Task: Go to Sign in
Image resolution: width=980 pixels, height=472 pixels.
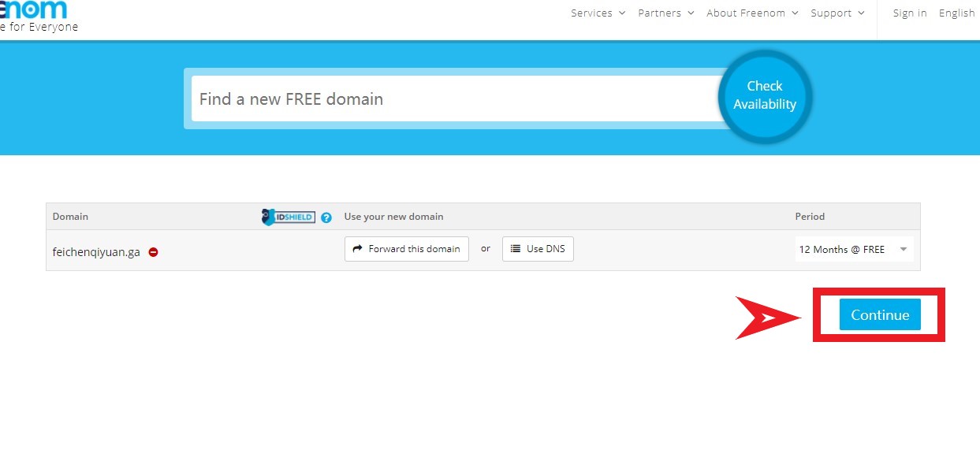Action: [910, 13]
